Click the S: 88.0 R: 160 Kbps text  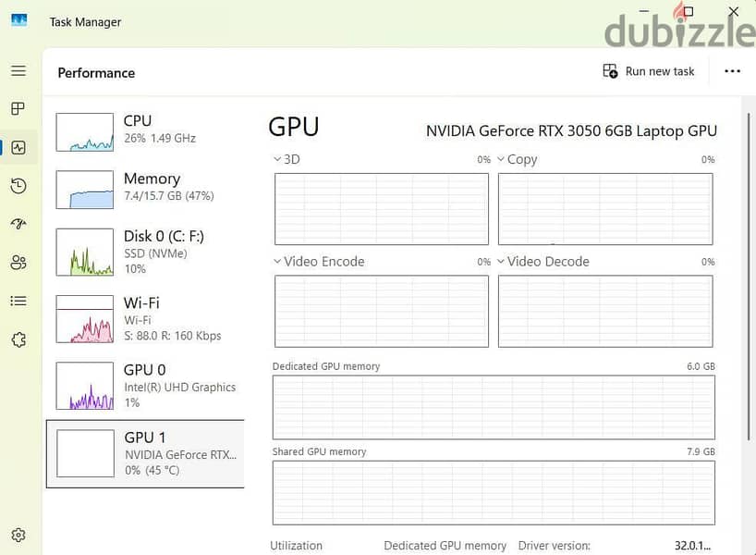click(x=173, y=336)
